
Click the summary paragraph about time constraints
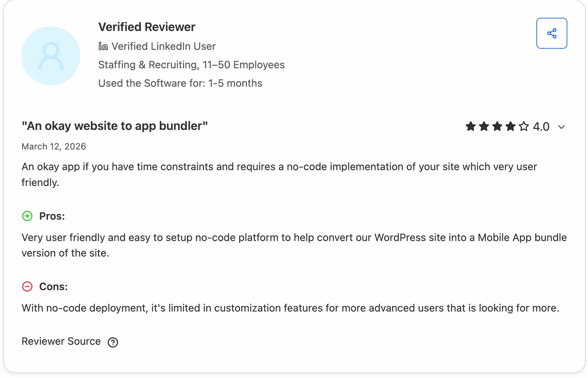tap(279, 174)
